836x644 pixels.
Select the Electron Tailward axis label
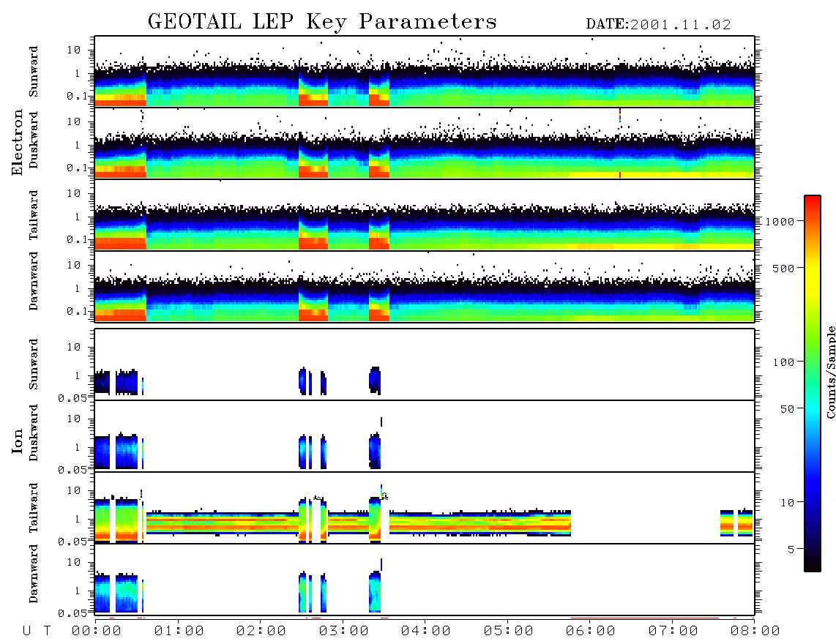click(x=34, y=215)
